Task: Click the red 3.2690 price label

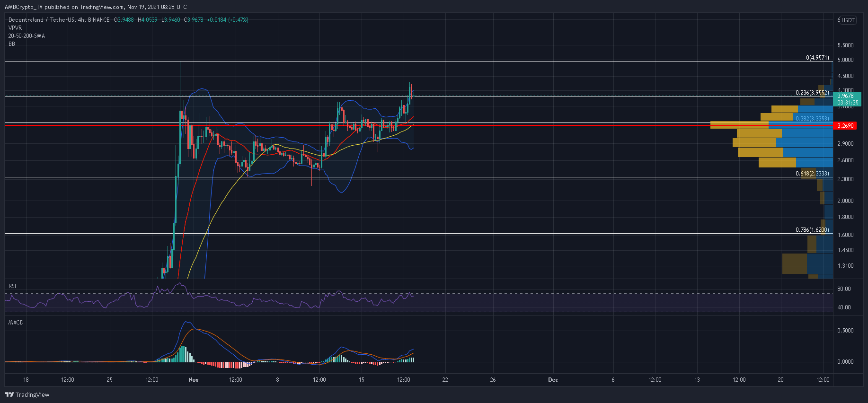Action: coord(845,126)
